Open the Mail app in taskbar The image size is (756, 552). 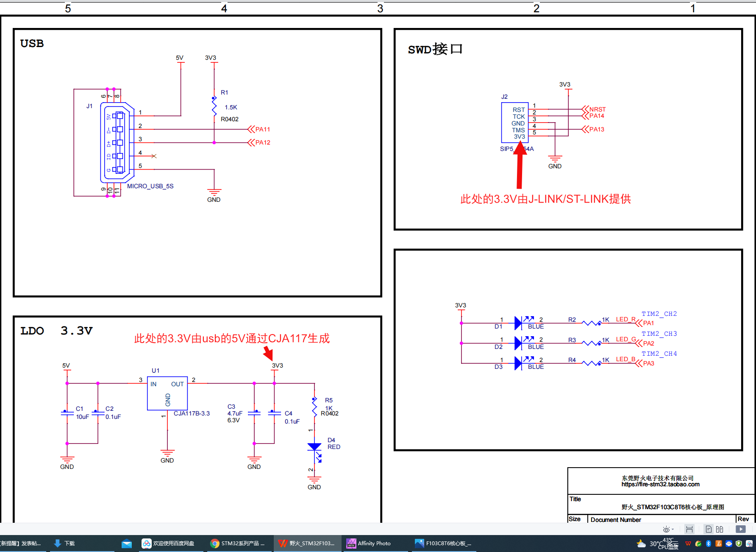click(x=126, y=544)
